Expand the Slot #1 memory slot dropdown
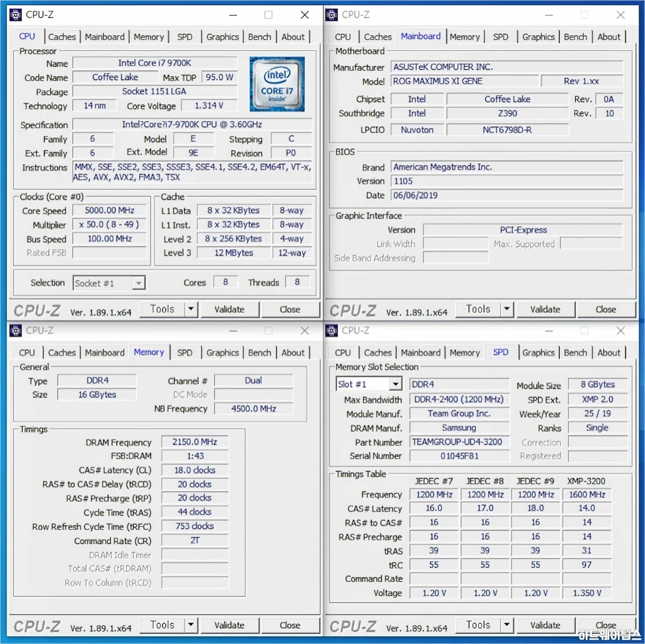The image size is (645, 644). (368, 384)
